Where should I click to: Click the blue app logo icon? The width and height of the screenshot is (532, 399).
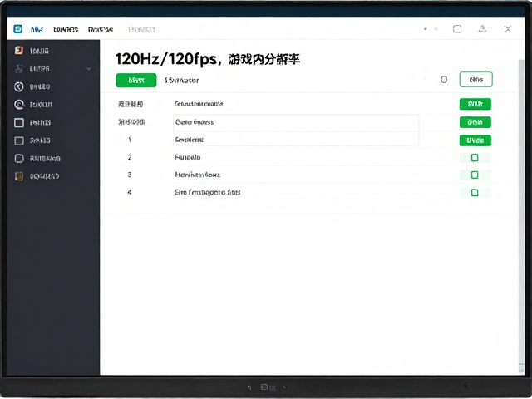(x=18, y=29)
